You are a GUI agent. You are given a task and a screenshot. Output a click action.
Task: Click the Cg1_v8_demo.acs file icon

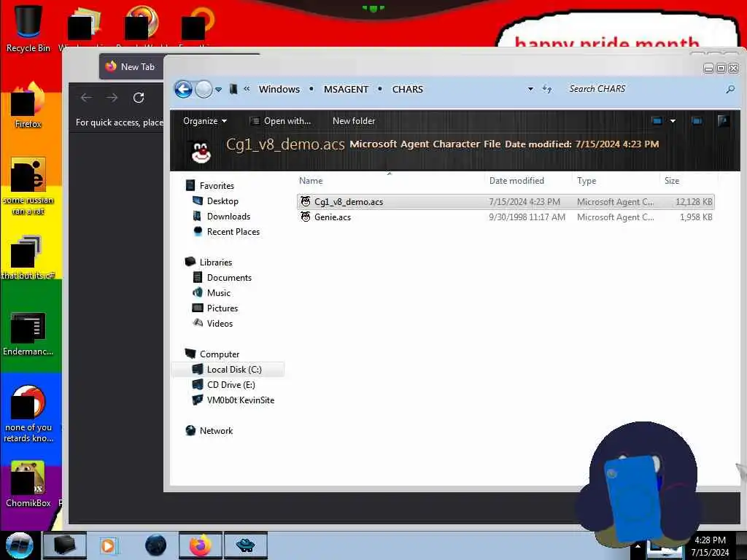306,201
